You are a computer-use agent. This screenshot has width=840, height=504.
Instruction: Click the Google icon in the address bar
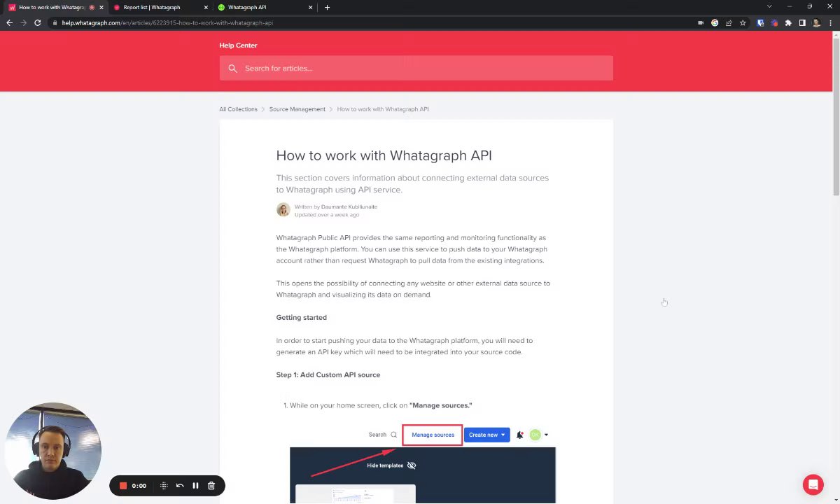click(x=715, y=22)
